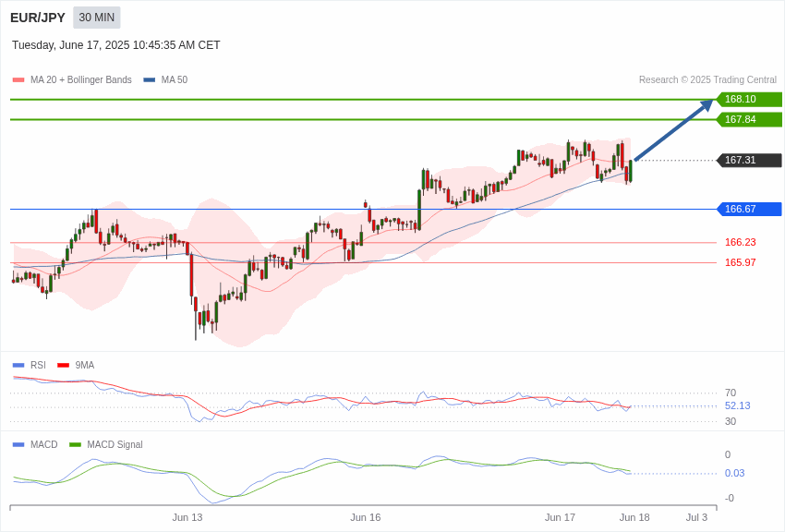Click the 166.23 red support label
Image resolution: width=785 pixels, height=532 pixels.
pos(740,242)
